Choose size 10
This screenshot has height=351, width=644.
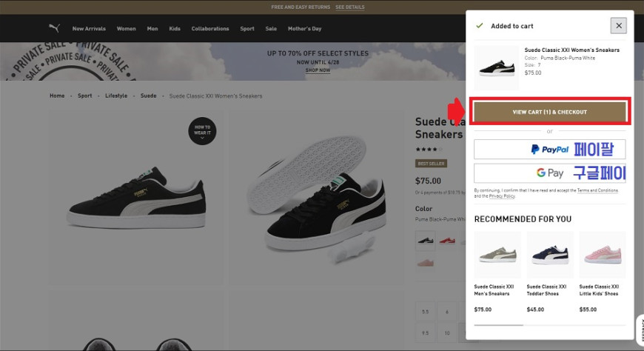click(x=447, y=333)
